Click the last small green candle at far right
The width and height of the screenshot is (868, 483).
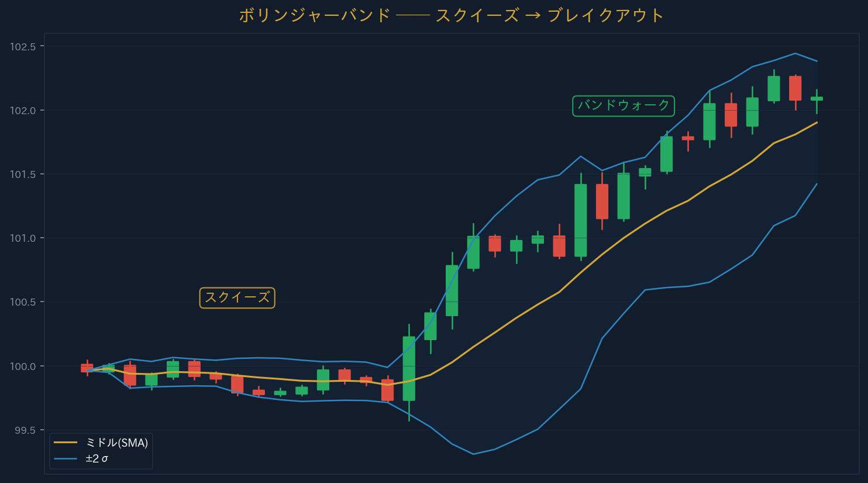pos(817,98)
